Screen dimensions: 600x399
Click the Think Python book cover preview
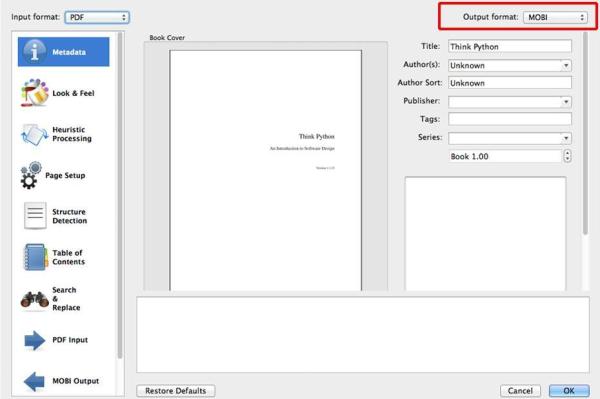266,170
